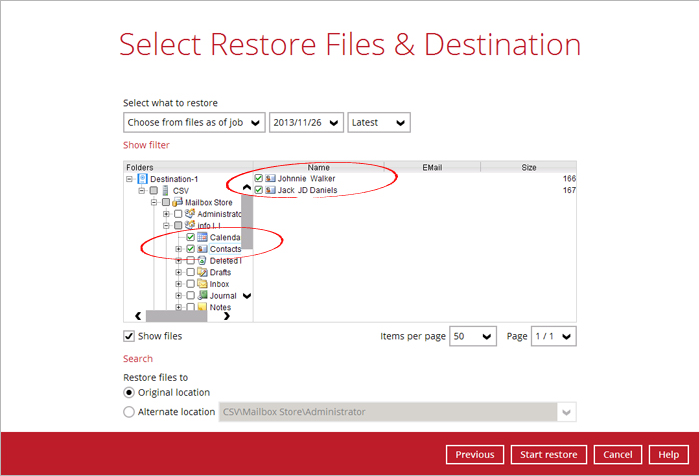This screenshot has width=699, height=476.
Task: Open the backup date 2013/11/26 dropdown
Action: pyautogui.click(x=306, y=122)
